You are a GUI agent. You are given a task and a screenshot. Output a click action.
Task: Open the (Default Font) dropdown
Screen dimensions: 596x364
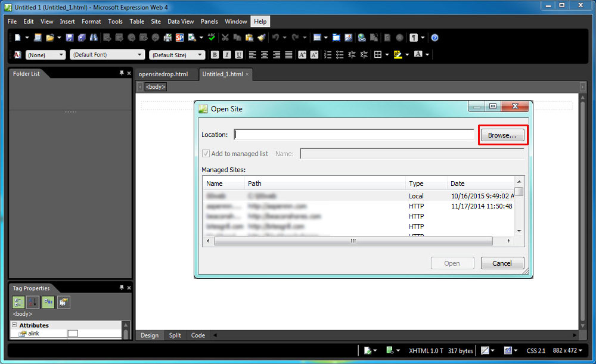[x=107, y=55]
